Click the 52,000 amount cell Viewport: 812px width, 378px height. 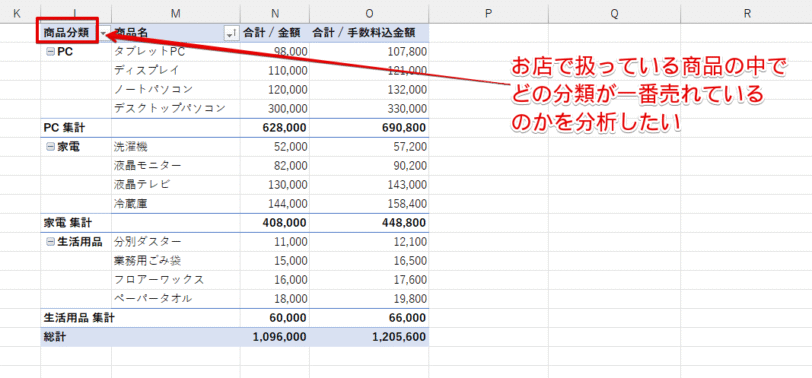tap(274, 147)
